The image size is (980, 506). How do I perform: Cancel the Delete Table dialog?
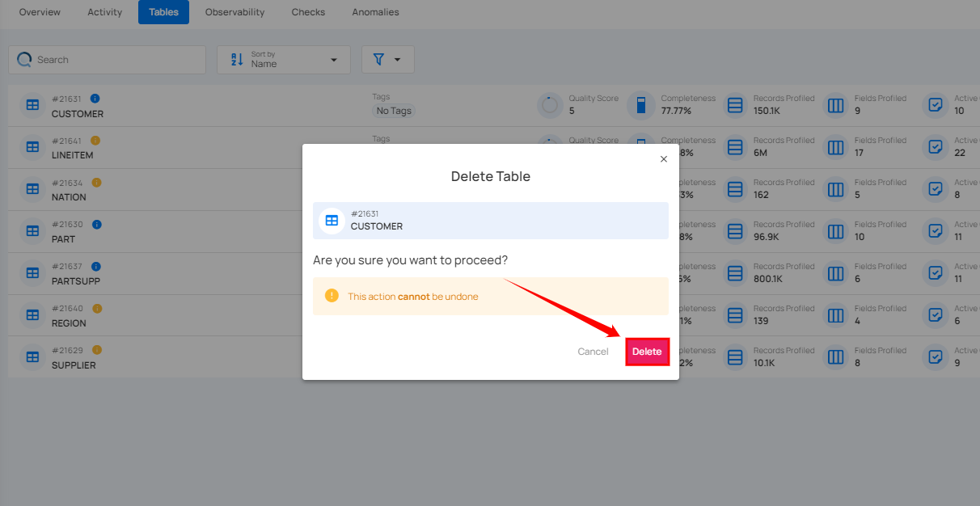click(593, 352)
